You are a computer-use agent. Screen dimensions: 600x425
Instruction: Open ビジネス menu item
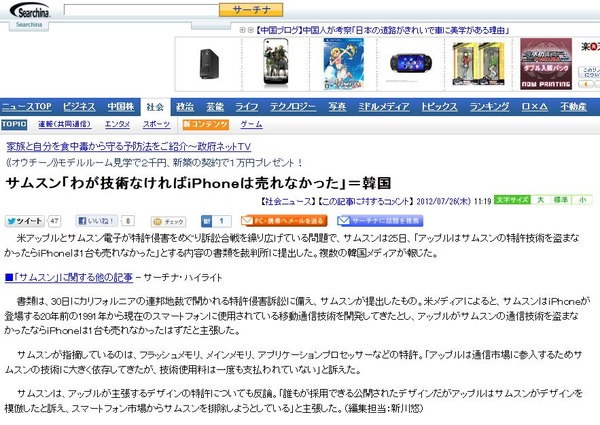click(x=79, y=106)
